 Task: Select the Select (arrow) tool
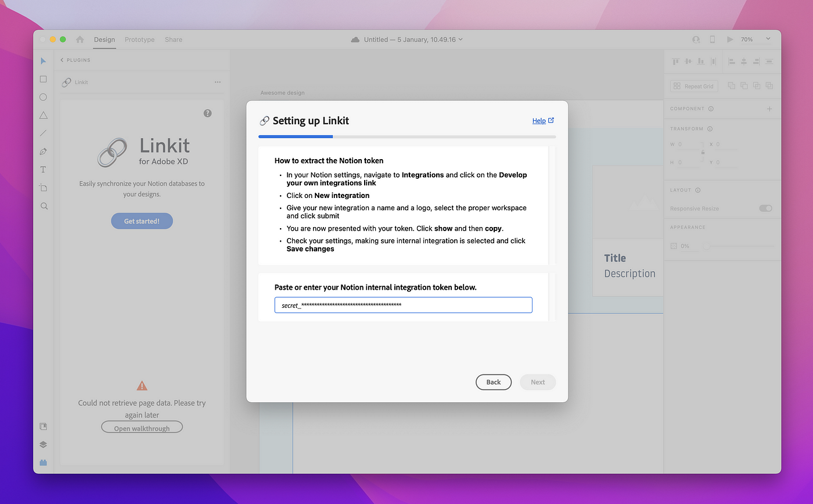point(44,61)
